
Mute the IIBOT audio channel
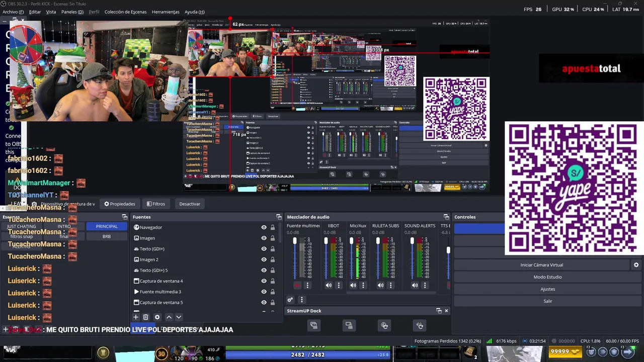(x=329, y=285)
